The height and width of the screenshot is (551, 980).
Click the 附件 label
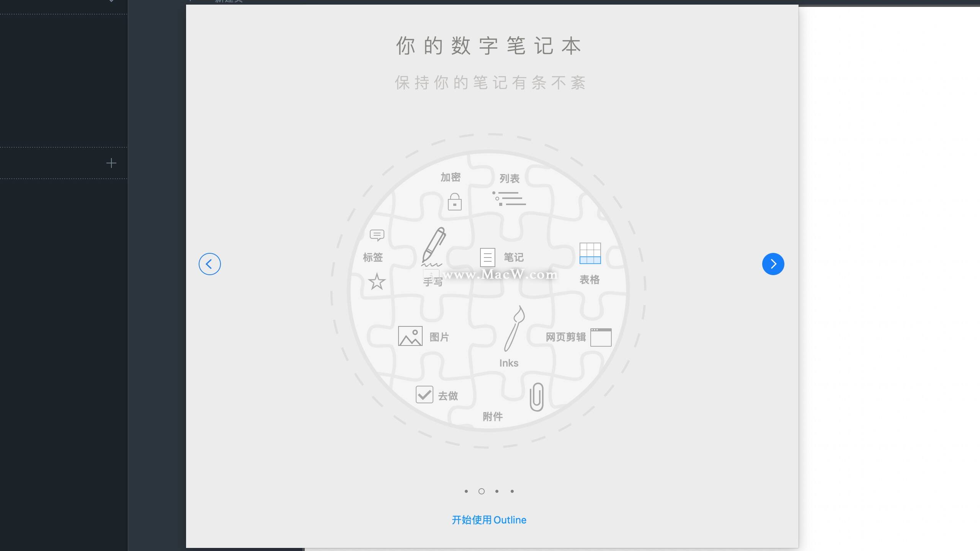(x=492, y=416)
